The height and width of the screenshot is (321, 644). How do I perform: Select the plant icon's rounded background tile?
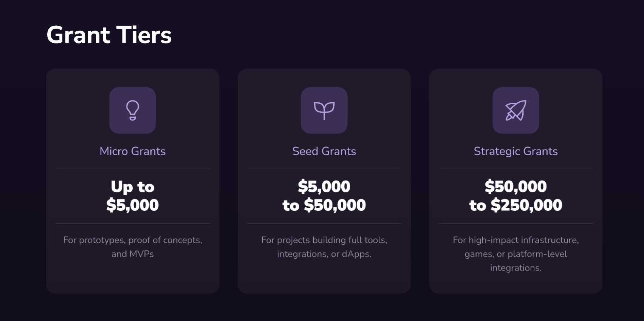324,110
